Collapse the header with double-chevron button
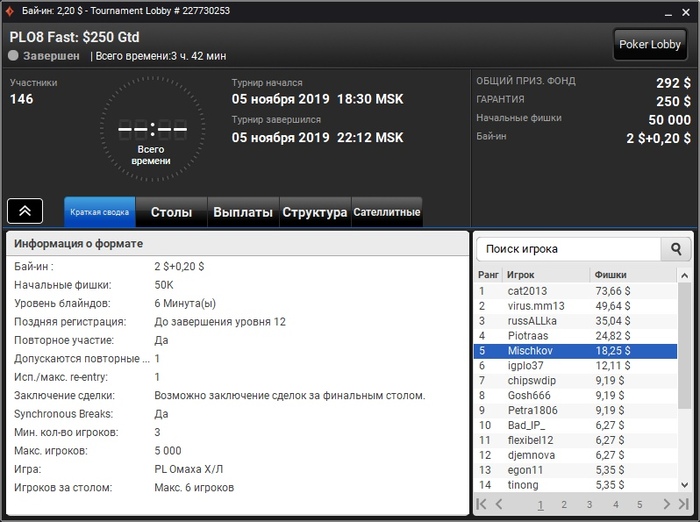 coord(25,211)
